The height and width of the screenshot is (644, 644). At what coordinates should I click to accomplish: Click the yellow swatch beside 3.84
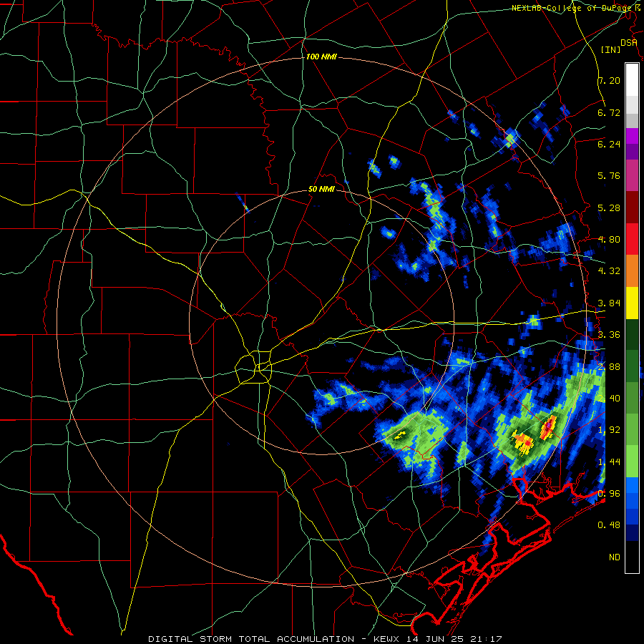632,303
